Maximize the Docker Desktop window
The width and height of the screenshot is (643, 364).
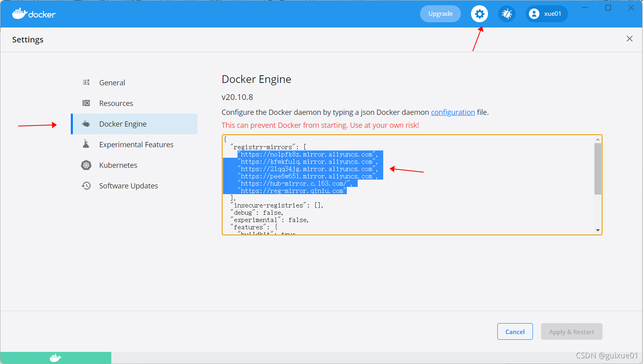click(x=608, y=8)
